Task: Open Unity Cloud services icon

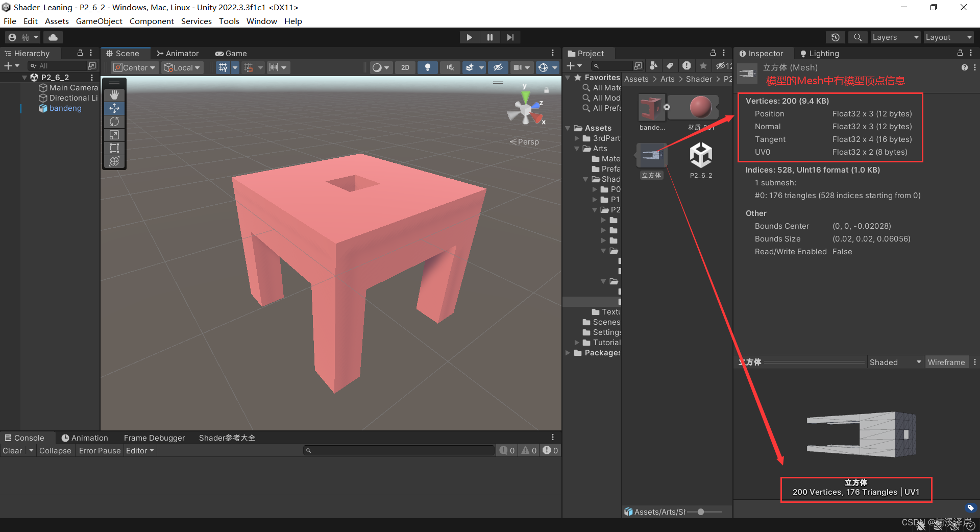Action: click(53, 37)
